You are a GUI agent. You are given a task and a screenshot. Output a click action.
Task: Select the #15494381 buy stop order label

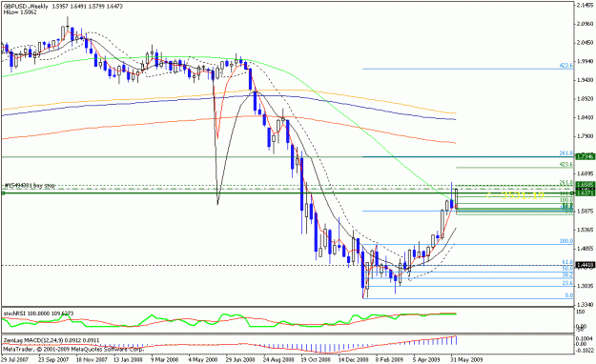click(x=30, y=186)
